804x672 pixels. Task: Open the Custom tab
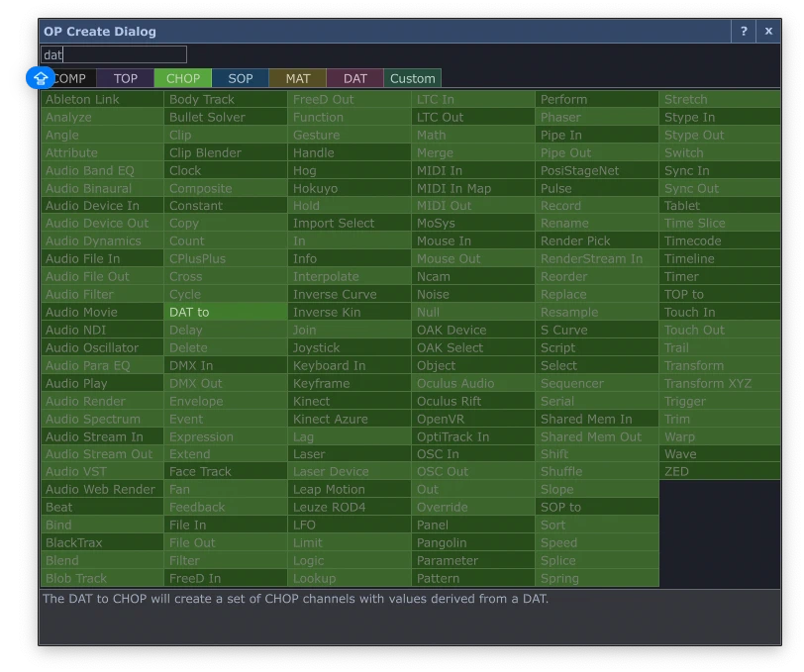click(x=412, y=78)
